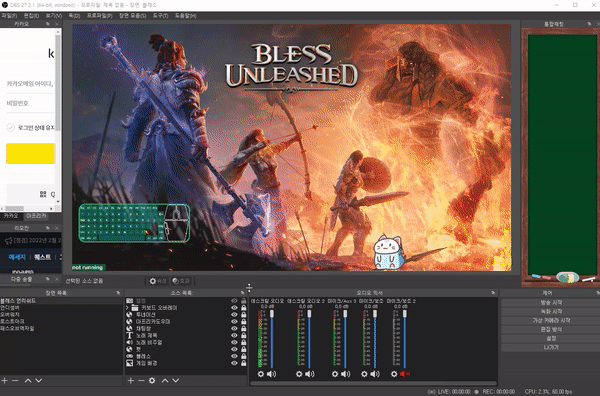
Task: Open gear settings for 데스크탑 오디오 channel
Action: (261, 374)
